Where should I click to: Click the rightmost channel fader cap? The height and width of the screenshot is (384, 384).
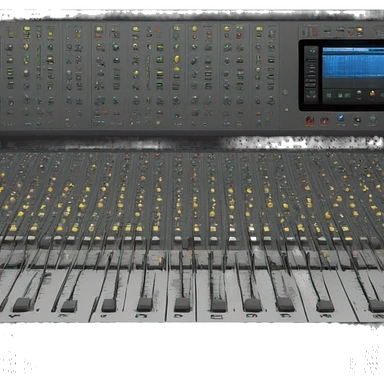point(377,306)
